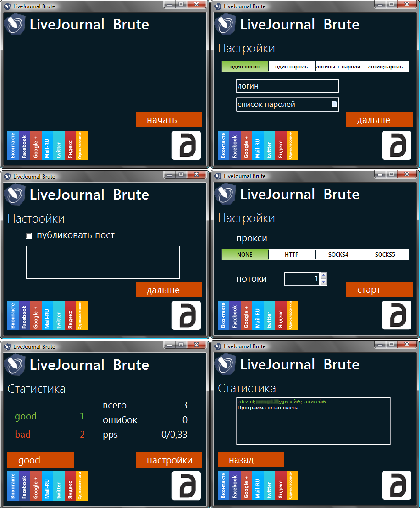Click дальше in the login settings window
Image resolution: width=420 pixels, height=508 pixels.
click(379, 120)
